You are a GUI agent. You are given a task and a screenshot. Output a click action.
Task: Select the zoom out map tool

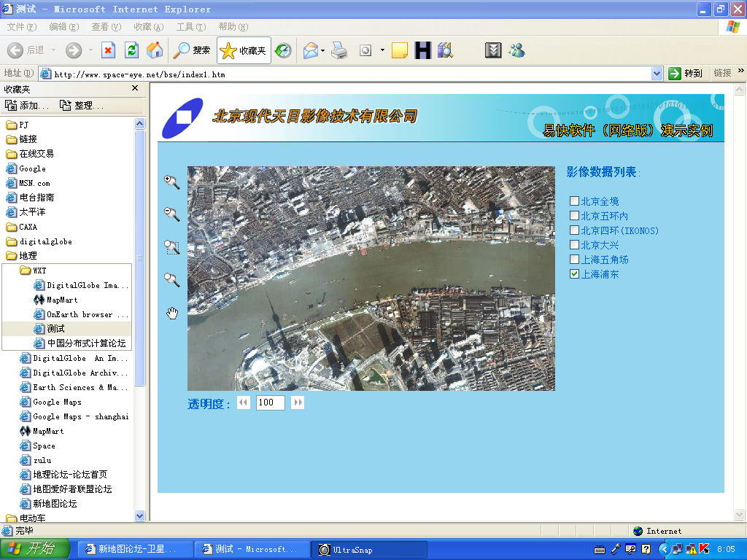point(171,214)
